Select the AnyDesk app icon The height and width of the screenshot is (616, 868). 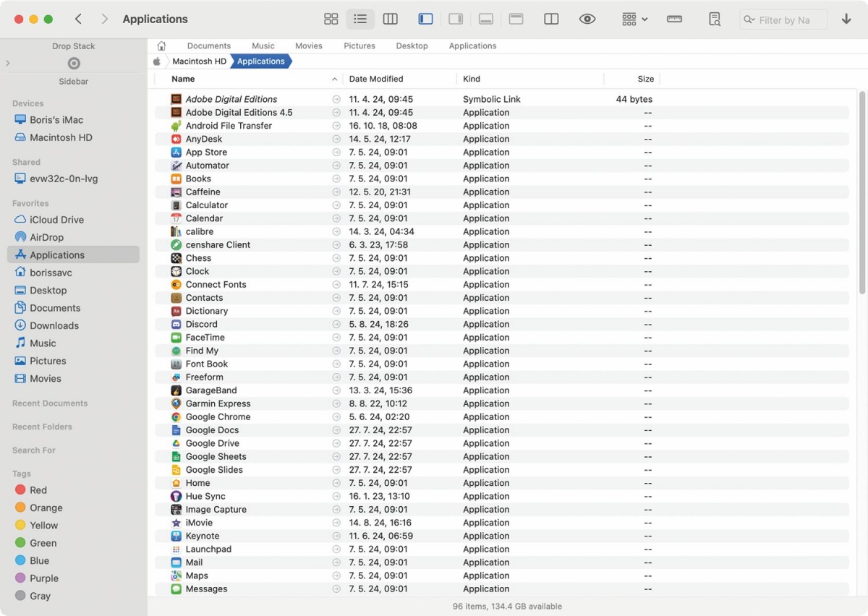pos(176,139)
